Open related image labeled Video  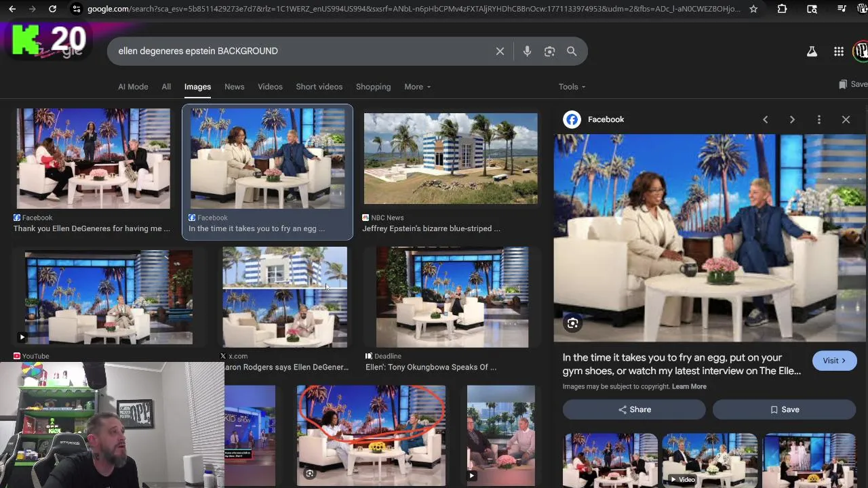[x=709, y=460]
